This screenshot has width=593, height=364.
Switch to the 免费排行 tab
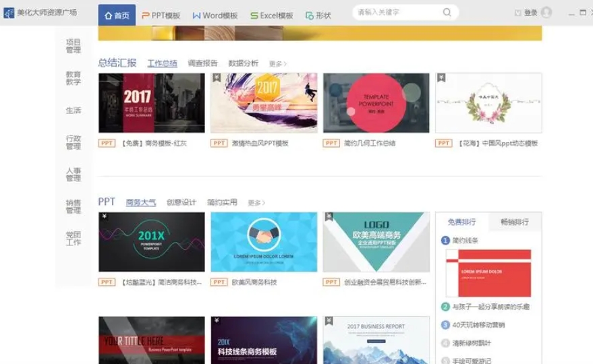461,222
